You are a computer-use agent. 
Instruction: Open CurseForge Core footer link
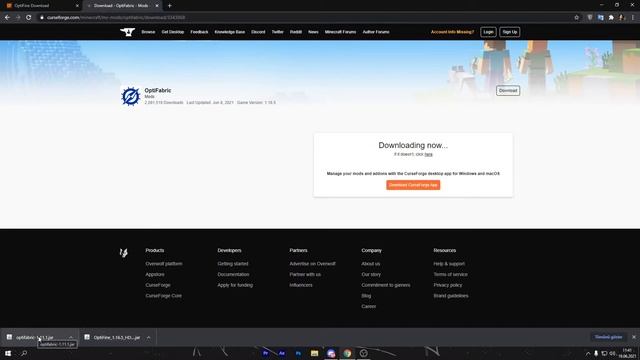point(163,296)
